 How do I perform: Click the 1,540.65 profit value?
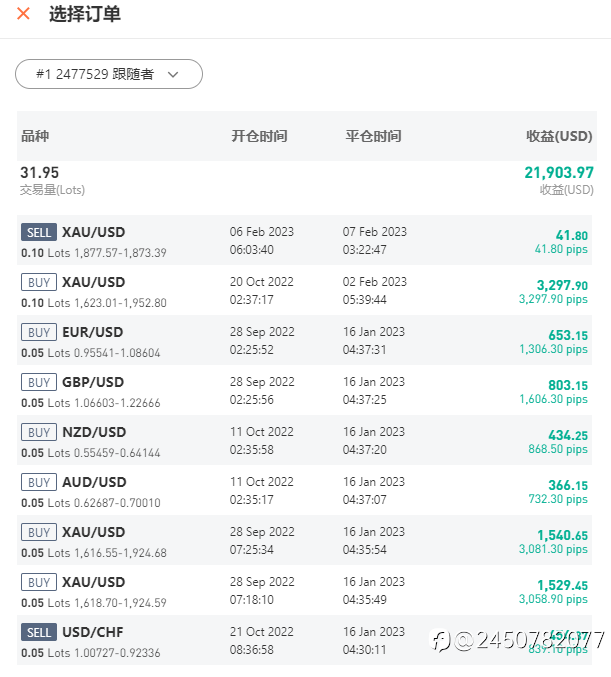(562, 535)
